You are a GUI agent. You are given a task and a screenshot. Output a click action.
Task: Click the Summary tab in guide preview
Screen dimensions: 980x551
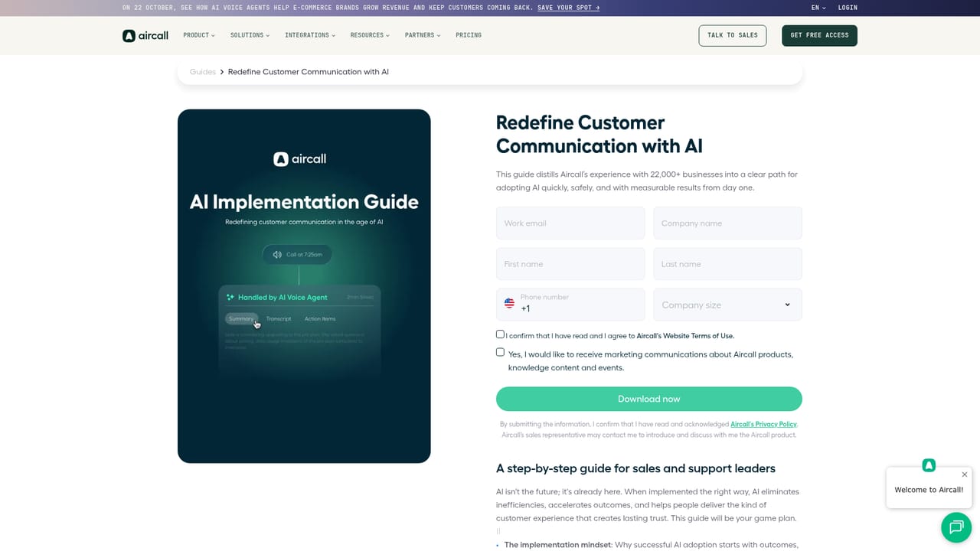(x=241, y=318)
